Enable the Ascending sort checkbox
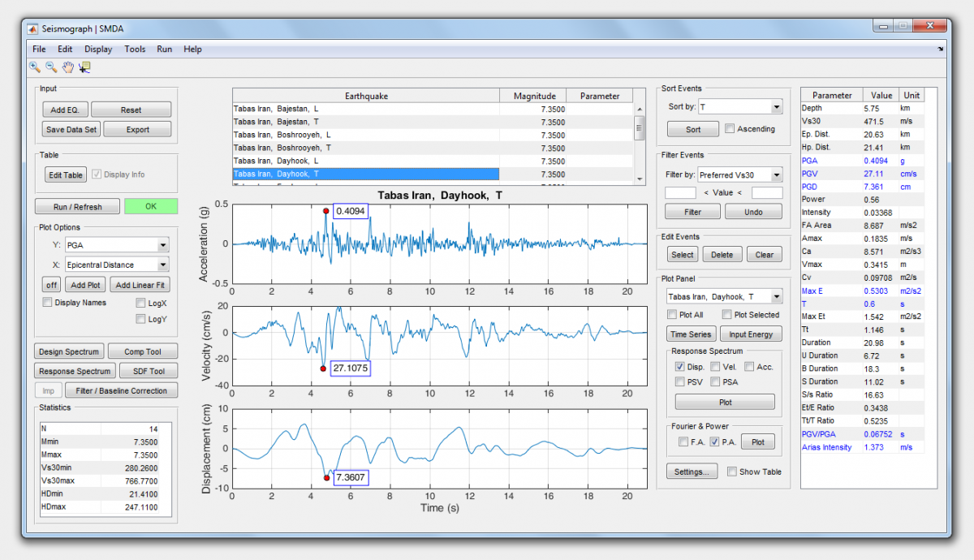Viewport: 974px width, 560px height. (x=730, y=128)
